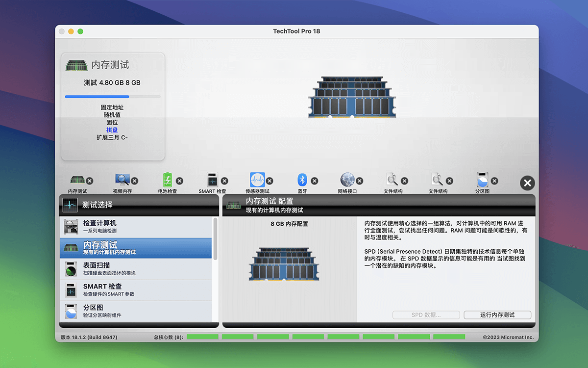Click the 内存测试 RAM icon in the queue row

point(77,180)
